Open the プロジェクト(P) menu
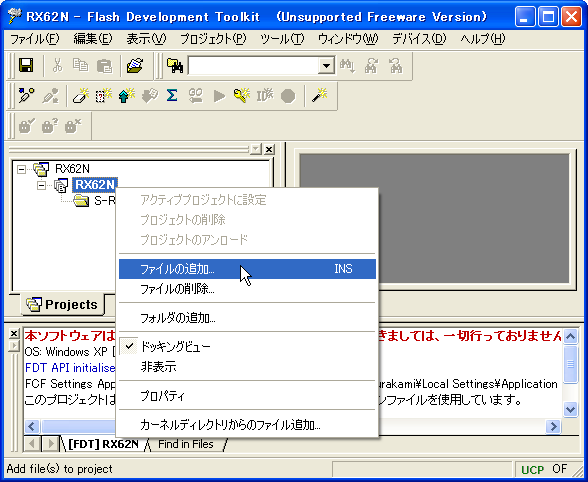 pyautogui.click(x=213, y=39)
